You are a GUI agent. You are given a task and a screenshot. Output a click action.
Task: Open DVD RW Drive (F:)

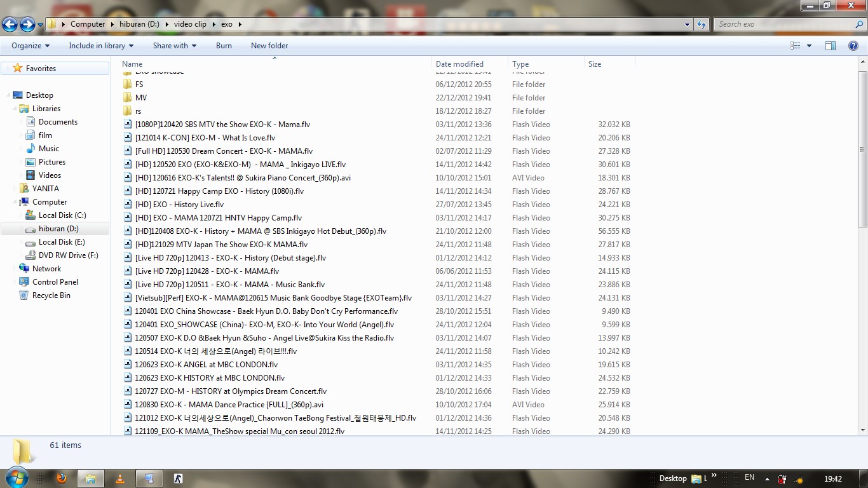point(69,255)
